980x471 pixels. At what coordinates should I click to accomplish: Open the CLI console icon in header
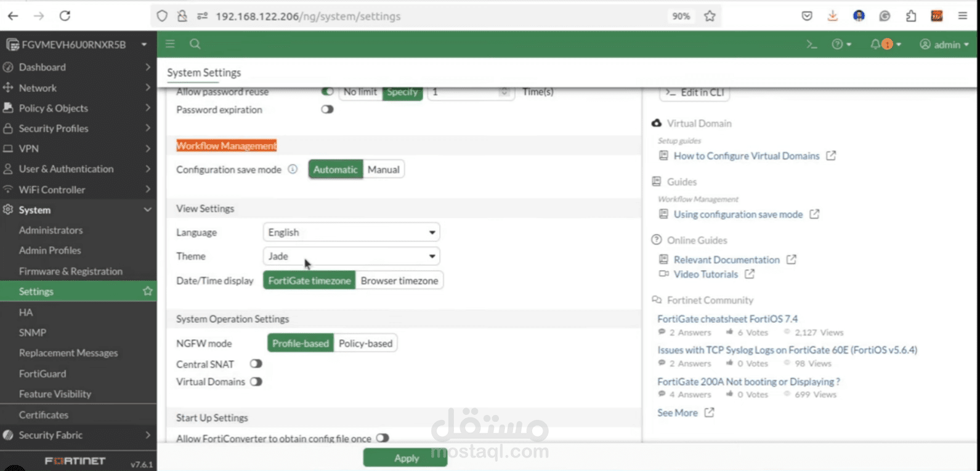[x=812, y=44]
